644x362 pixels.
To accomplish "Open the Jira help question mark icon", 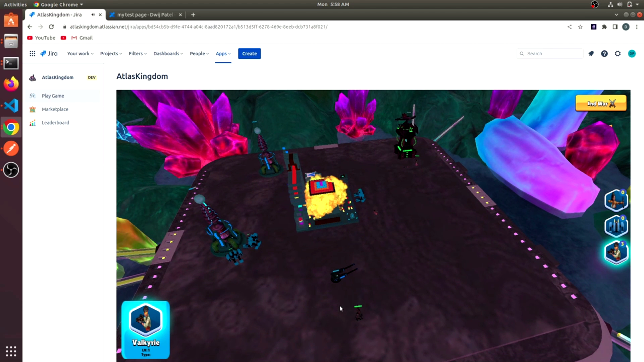I will tap(604, 54).
